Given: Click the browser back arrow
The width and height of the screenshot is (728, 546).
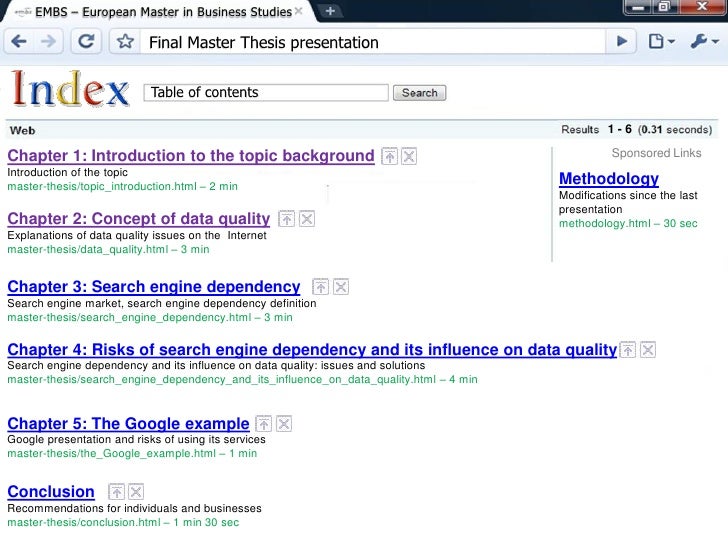Looking at the screenshot, I should click(x=19, y=42).
